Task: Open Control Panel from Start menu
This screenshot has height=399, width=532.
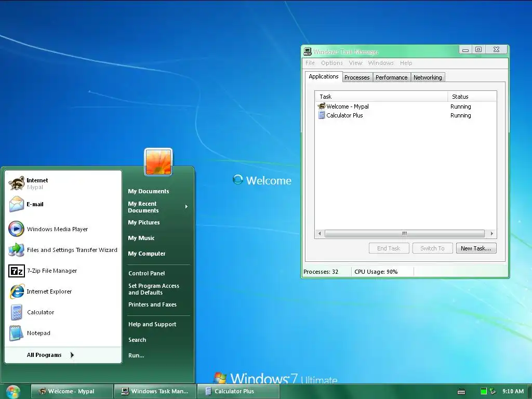Action: [147, 273]
